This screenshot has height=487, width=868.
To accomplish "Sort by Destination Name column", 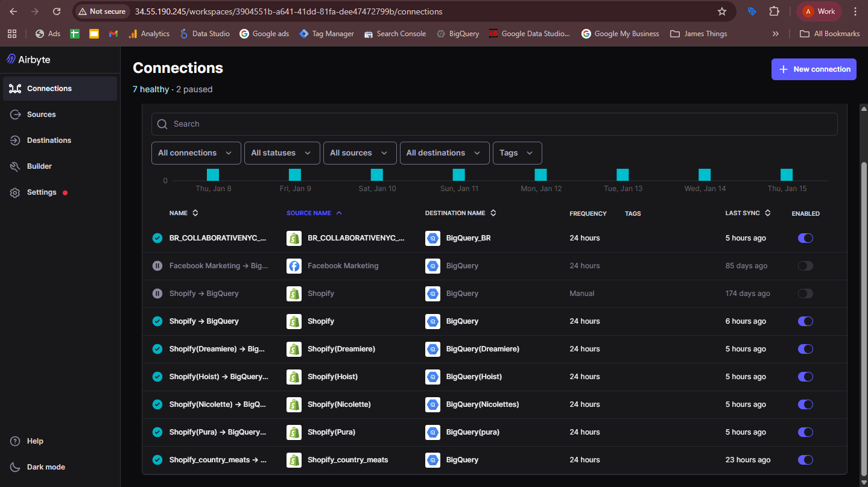I will tap(461, 213).
